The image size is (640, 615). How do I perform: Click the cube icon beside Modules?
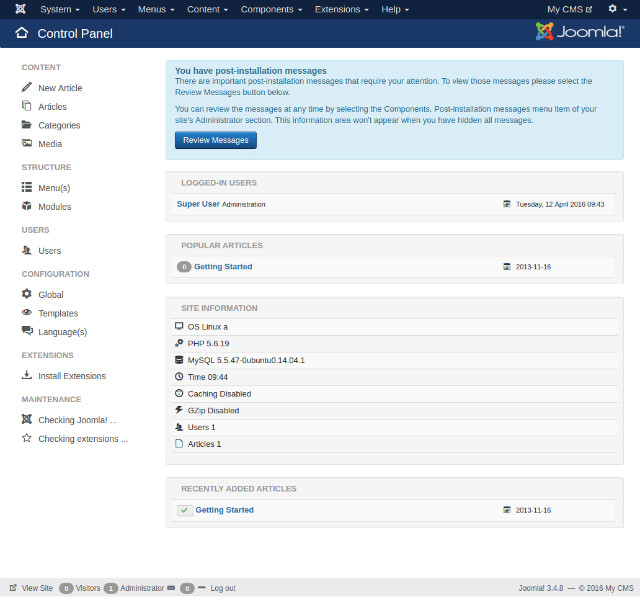(x=27, y=206)
